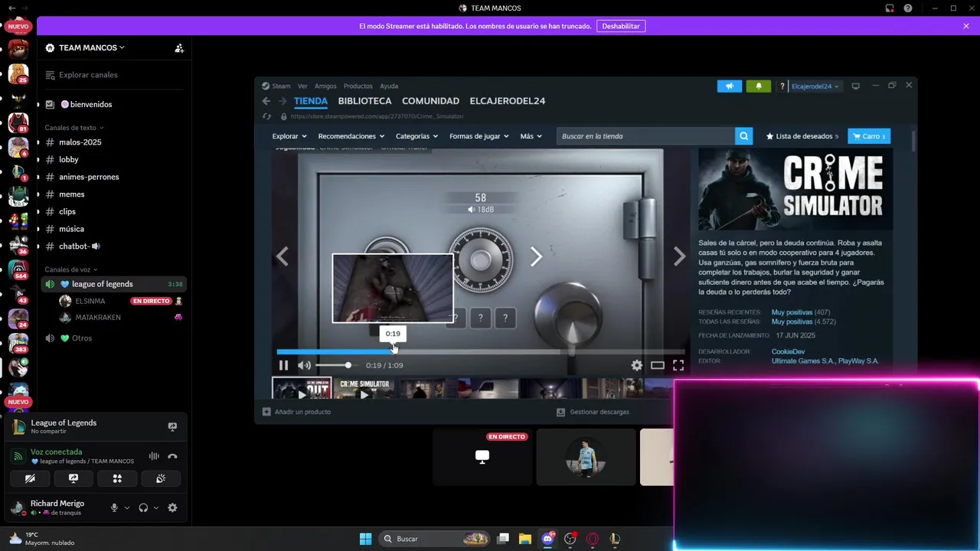
Task: Open the BIBLIOTECA tab in Steam
Action: (364, 101)
